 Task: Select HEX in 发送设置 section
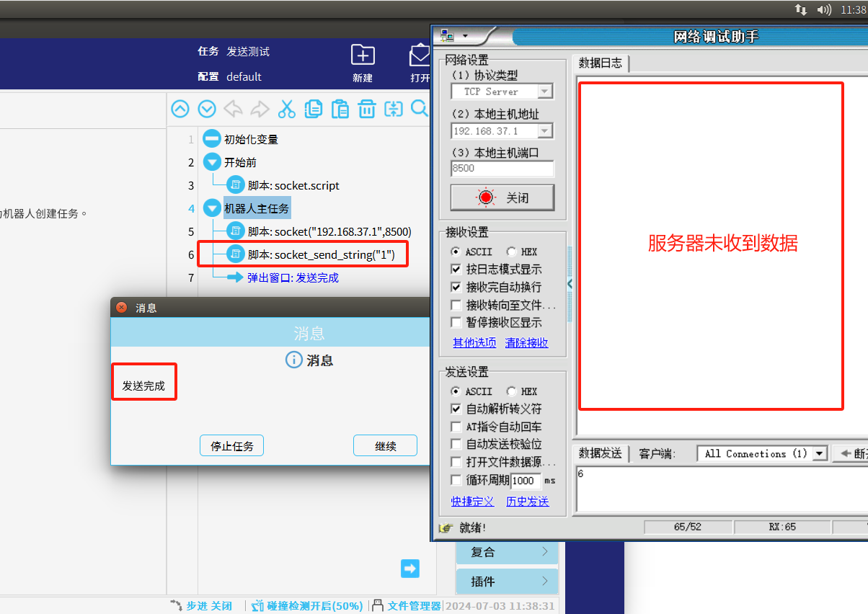pyautogui.click(x=512, y=391)
